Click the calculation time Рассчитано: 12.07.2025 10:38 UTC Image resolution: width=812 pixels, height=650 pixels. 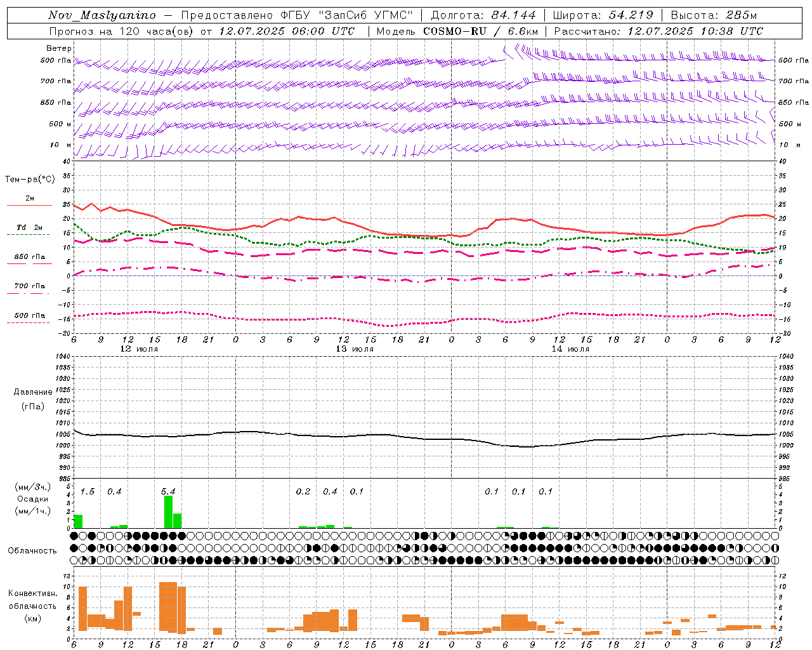[658, 31]
